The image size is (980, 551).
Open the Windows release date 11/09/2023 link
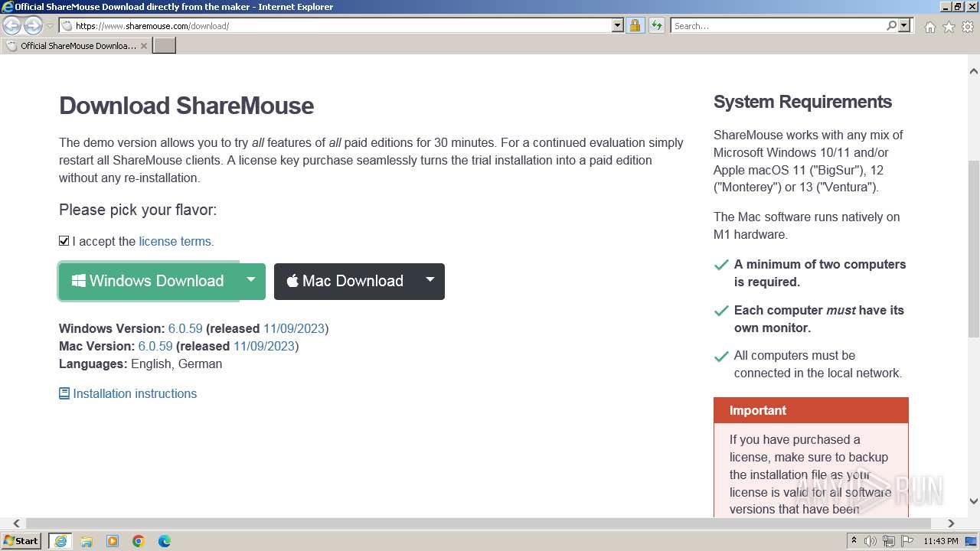(294, 328)
